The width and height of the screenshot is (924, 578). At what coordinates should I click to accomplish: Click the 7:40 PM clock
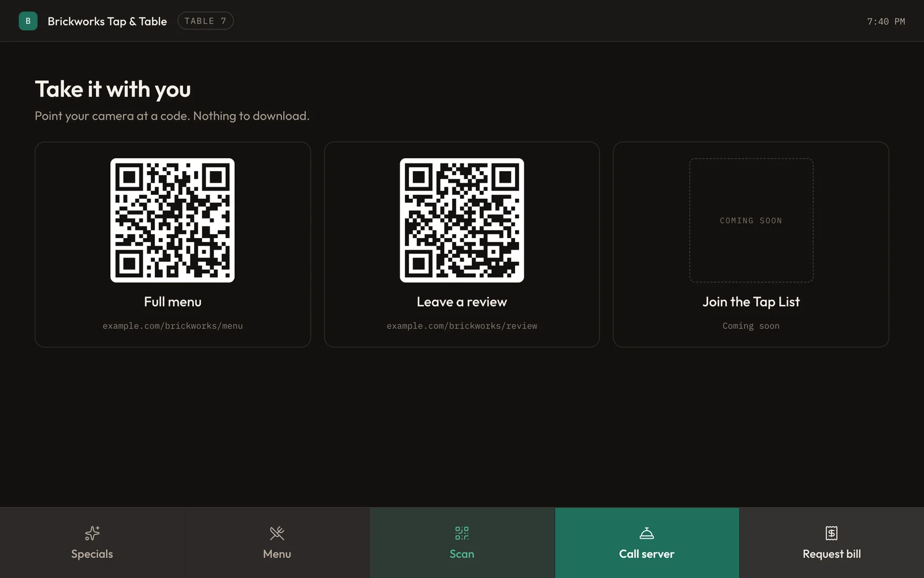tap(886, 21)
